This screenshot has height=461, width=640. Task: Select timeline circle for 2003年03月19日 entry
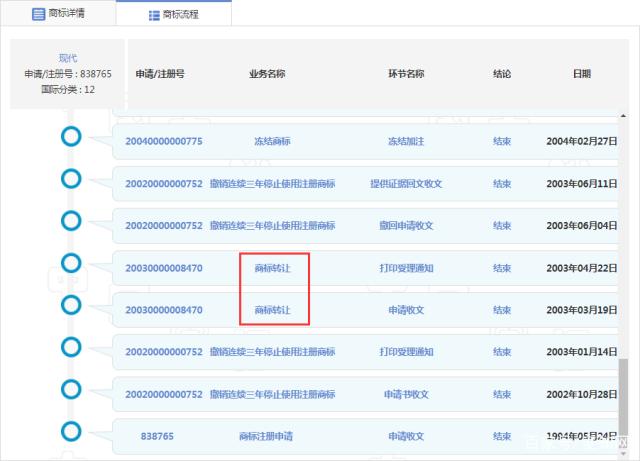(x=71, y=304)
